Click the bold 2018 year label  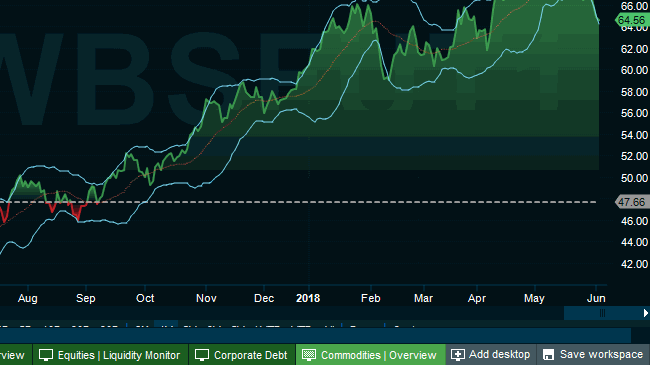tap(308, 298)
